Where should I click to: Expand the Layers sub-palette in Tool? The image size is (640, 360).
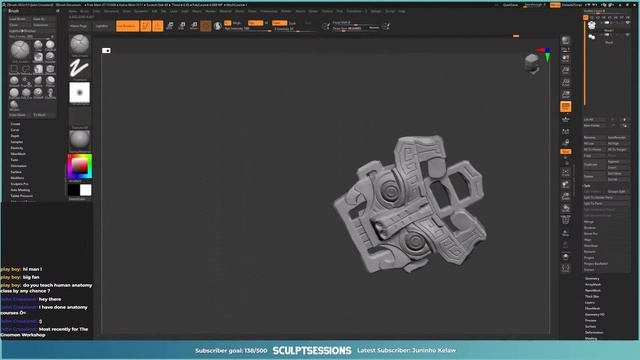click(x=590, y=302)
